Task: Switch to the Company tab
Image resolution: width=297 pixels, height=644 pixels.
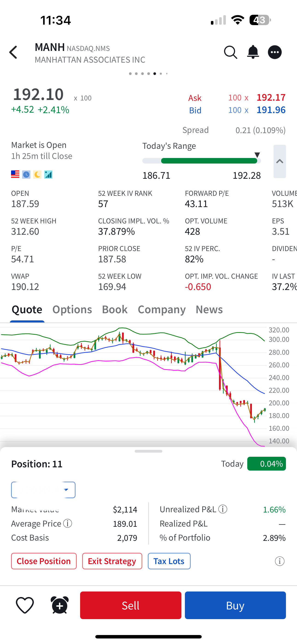Action: [x=162, y=310]
